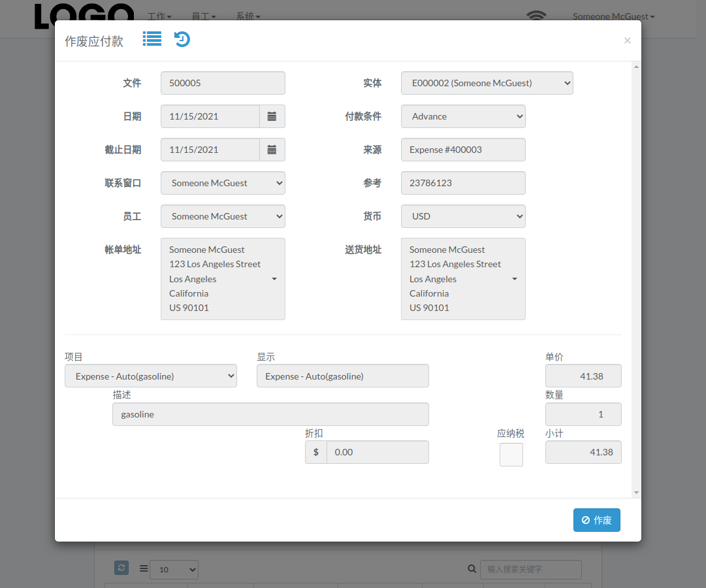Screen dimensions: 706x588
Task: Open the 员工 menu in the navbar
Action: 204,17
